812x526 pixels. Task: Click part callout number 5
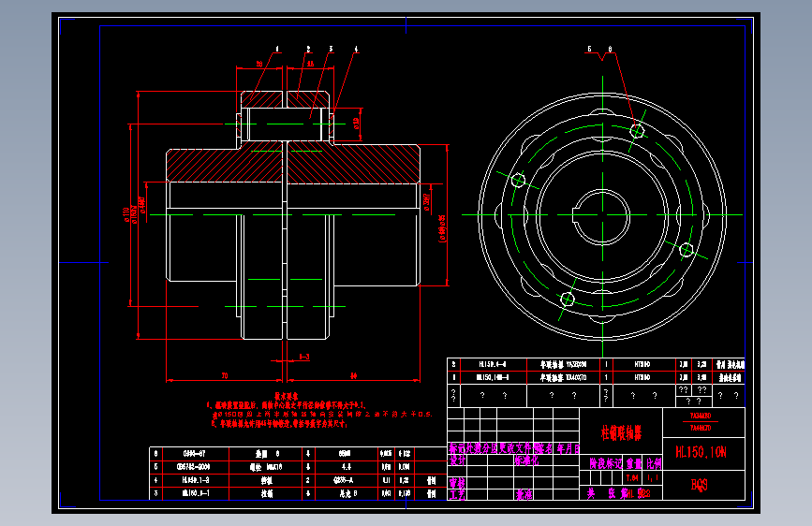pos(589,50)
